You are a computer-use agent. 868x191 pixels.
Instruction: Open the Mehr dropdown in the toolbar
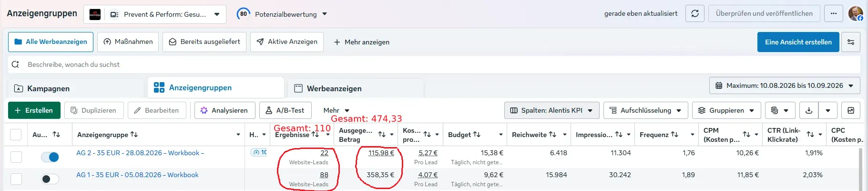pos(336,110)
